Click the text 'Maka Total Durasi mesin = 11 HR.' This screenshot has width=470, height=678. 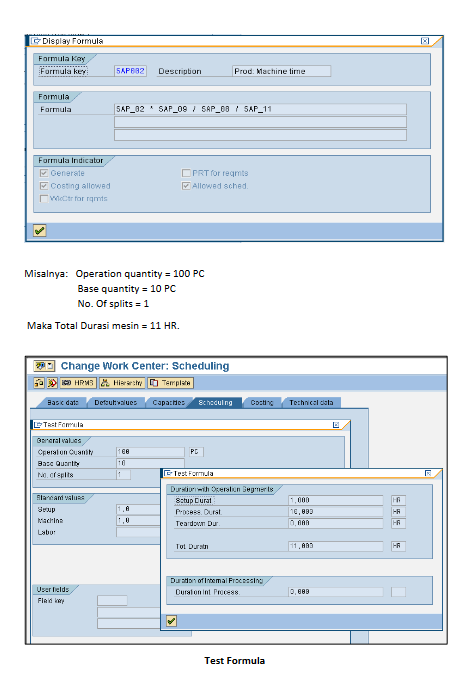click(103, 326)
